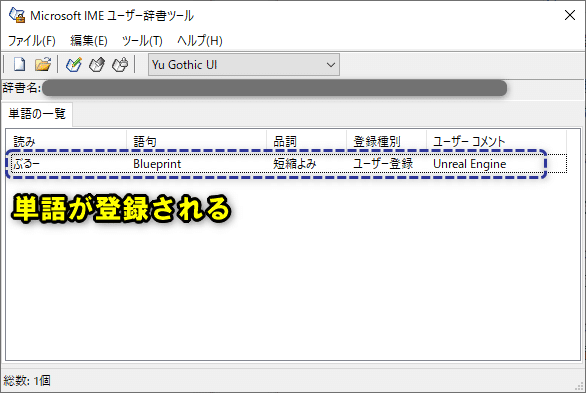Sort by the 読み column header
586x393 pixels.
pos(66,141)
